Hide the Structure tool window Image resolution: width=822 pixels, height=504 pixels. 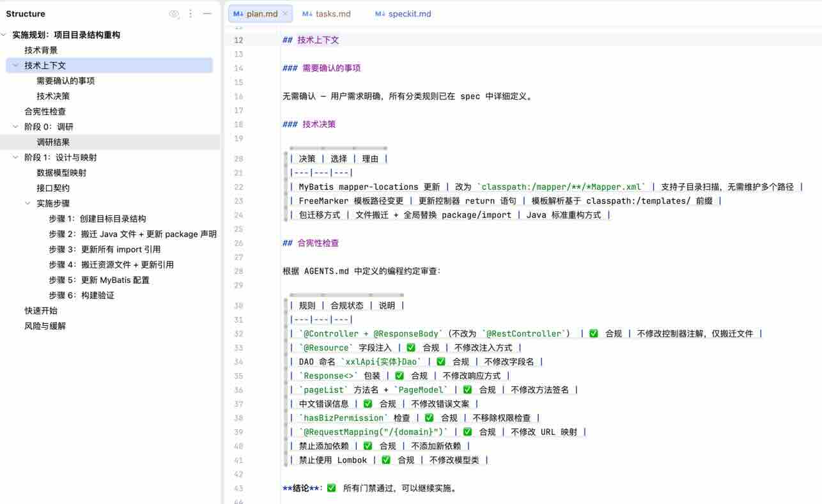(207, 13)
